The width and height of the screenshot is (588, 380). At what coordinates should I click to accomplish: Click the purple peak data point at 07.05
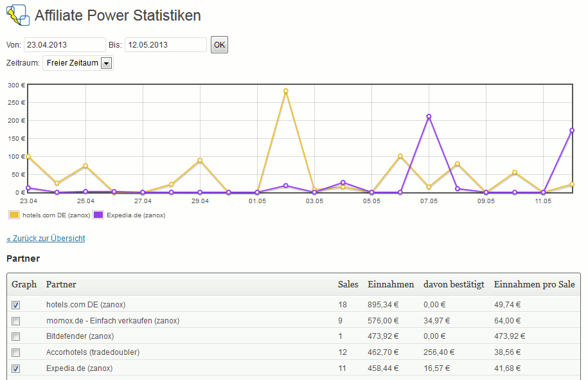pyautogui.click(x=429, y=116)
